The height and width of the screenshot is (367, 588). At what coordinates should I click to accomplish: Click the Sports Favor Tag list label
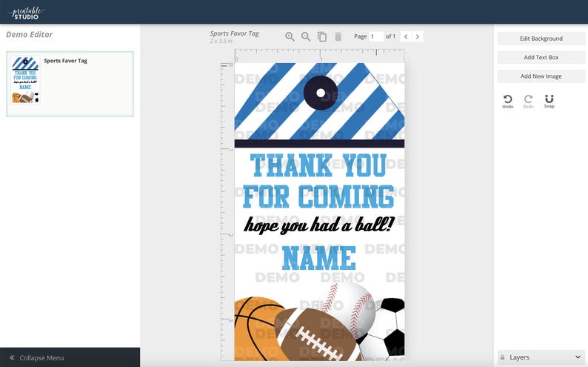[x=66, y=60]
